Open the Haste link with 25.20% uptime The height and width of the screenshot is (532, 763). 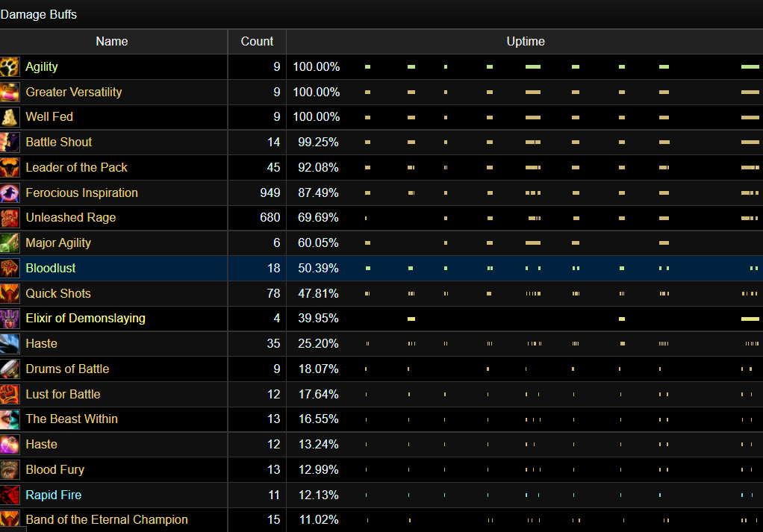coord(41,343)
